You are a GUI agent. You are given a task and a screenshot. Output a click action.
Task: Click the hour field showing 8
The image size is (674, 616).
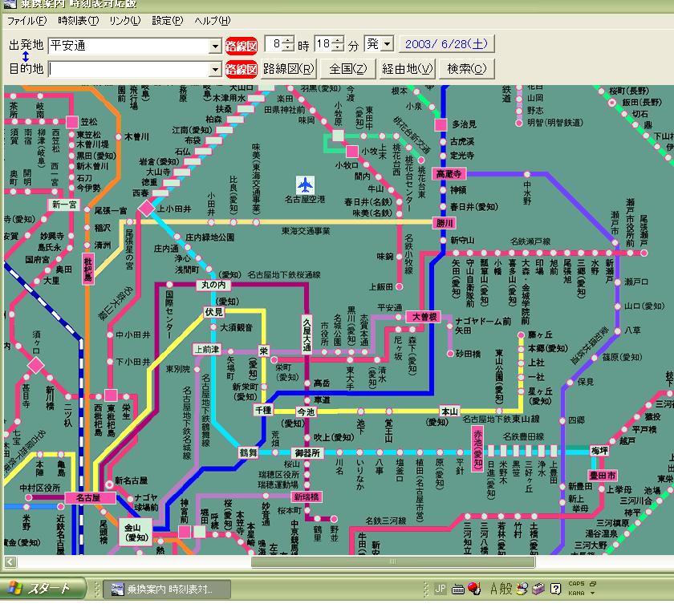point(274,44)
